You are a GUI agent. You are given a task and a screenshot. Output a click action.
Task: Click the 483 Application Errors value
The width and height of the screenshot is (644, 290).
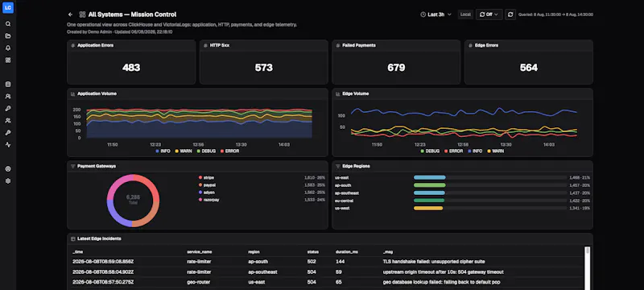tap(131, 68)
